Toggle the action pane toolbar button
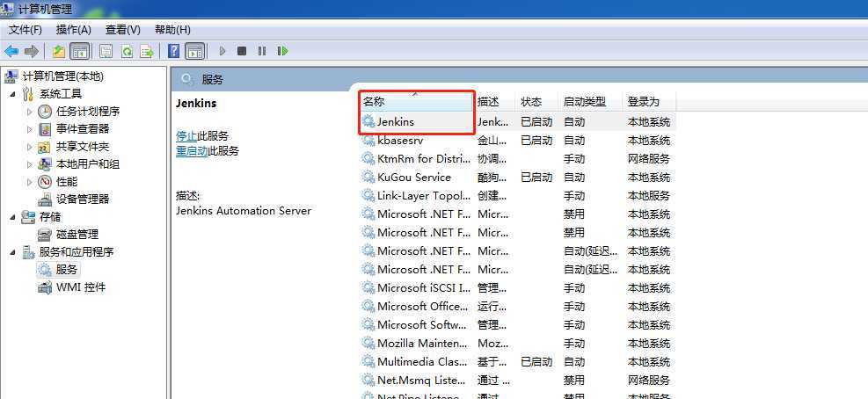Screen dimensions: 868x399 click(x=195, y=52)
